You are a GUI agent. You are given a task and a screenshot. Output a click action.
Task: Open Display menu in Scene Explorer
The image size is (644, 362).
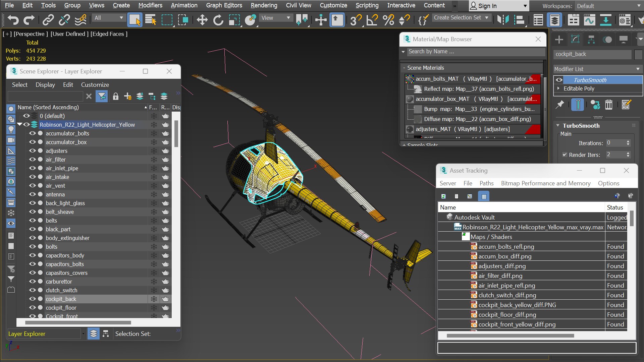(x=45, y=85)
